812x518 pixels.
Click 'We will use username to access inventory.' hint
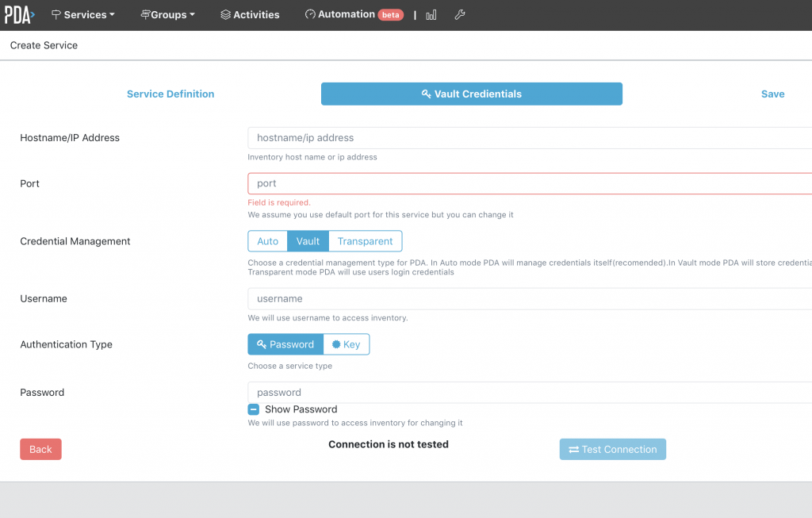327,318
